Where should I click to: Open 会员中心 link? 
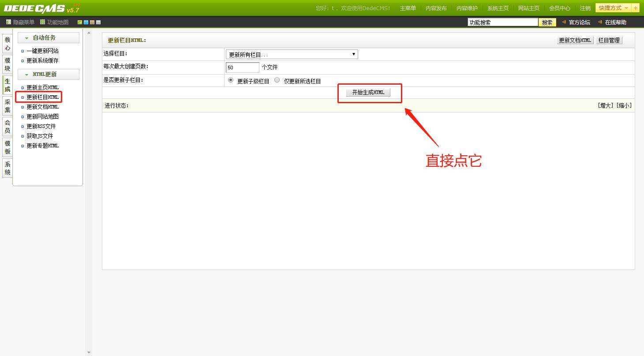click(560, 8)
